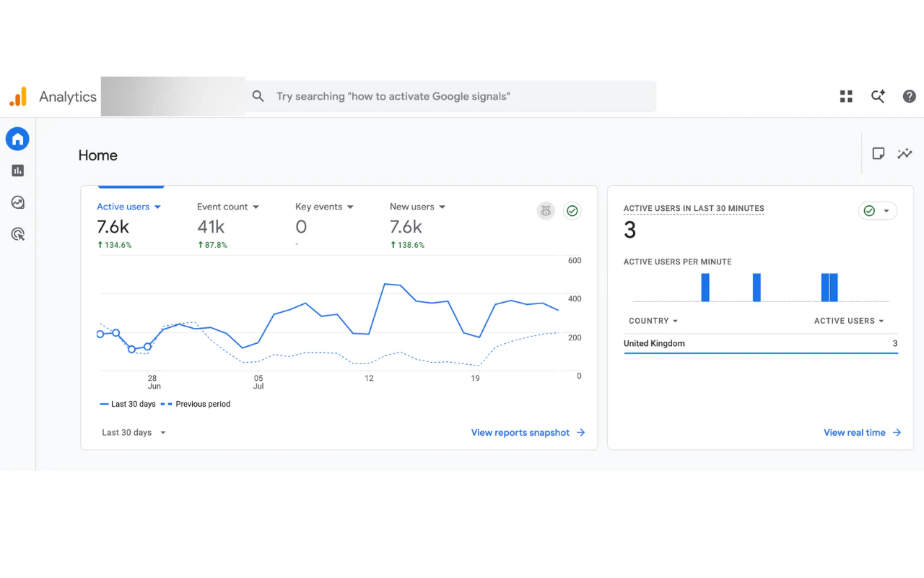Open the Key events metric dropdown
The height and width of the screenshot is (578, 924).
pos(325,207)
